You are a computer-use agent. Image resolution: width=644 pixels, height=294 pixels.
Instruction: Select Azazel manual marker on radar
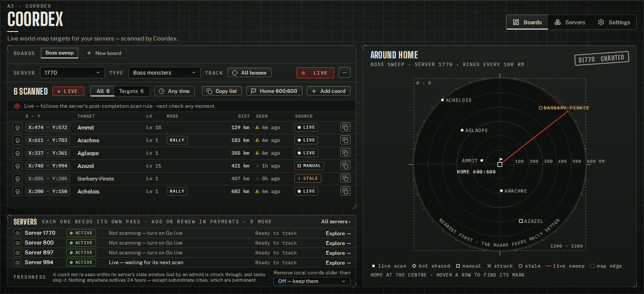coord(521,221)
